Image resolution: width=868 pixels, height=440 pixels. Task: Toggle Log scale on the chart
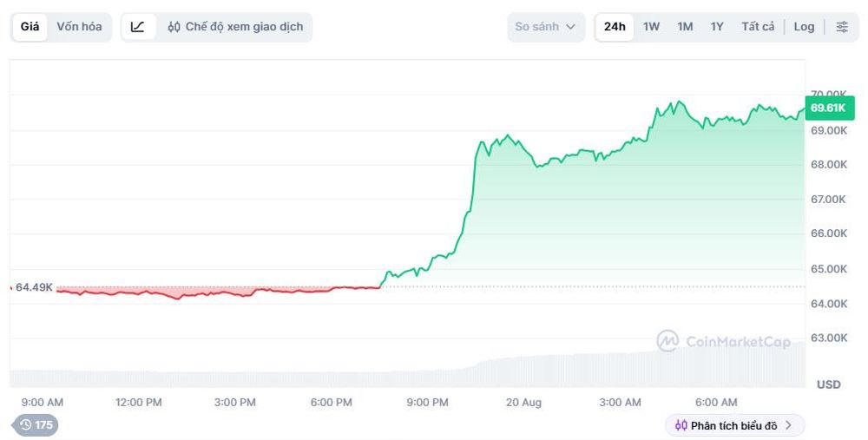[804, 27]
